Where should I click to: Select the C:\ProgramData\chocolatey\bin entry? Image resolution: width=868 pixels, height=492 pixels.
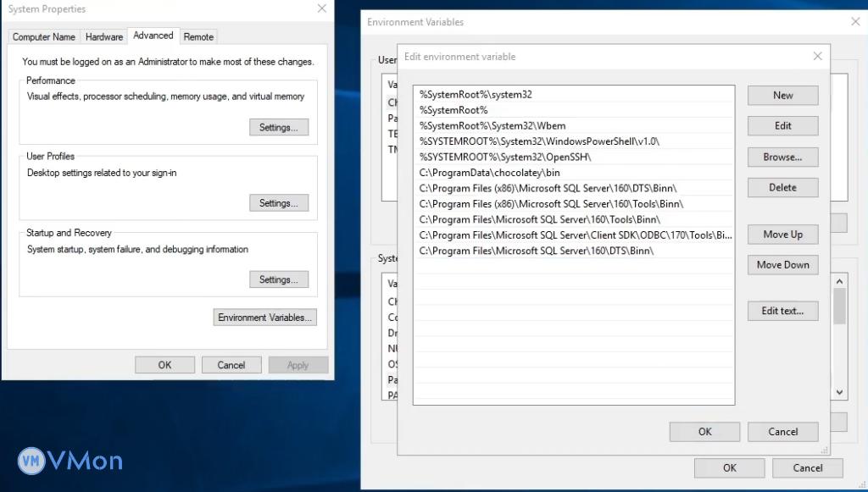(x=489, y=173)
